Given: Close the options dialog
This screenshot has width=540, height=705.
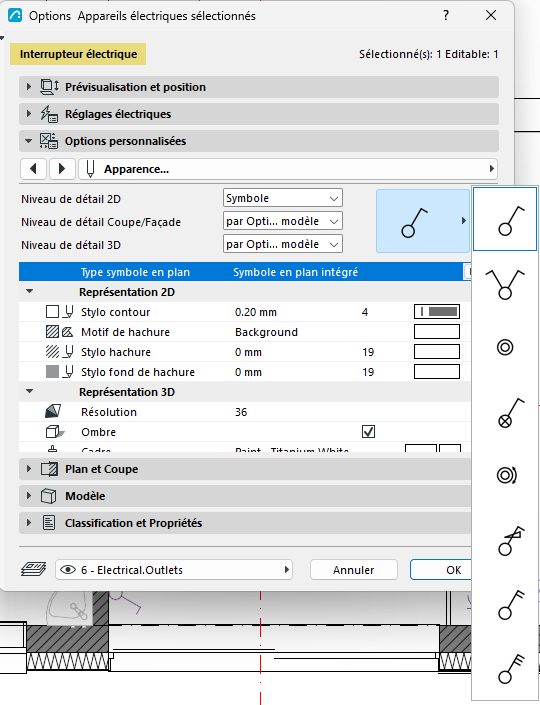Looking at the screenshot, I should [x=491, y=15].
